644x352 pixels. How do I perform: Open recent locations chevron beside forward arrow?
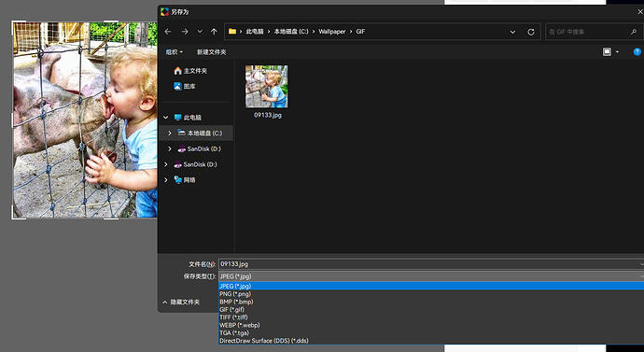200,32
